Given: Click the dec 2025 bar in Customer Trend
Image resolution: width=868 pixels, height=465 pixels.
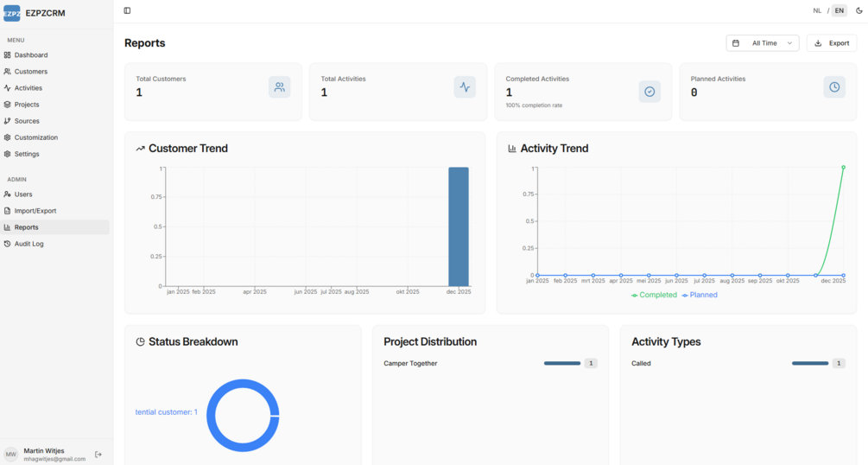Looking at the screenshot, I should tap(459, 226).
